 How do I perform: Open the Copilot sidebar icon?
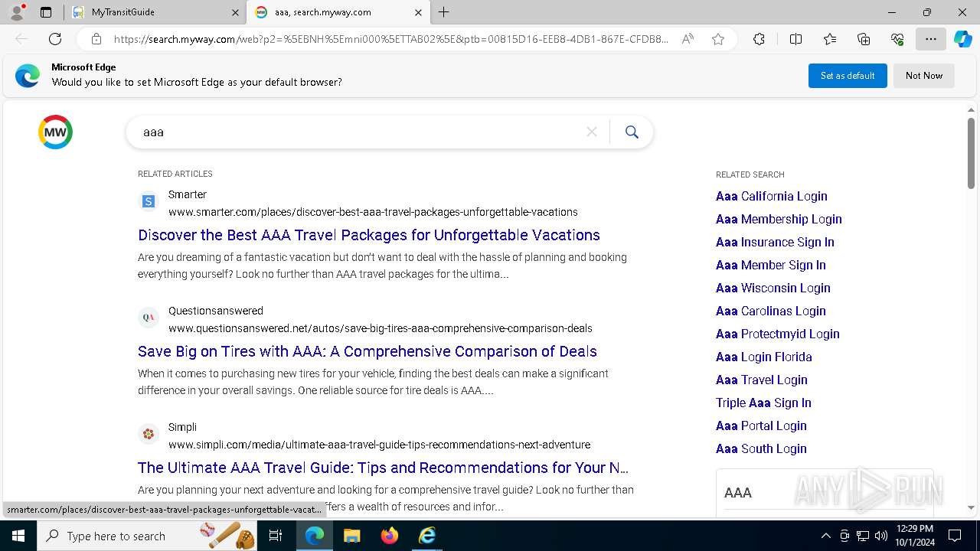tap(962, 39)
